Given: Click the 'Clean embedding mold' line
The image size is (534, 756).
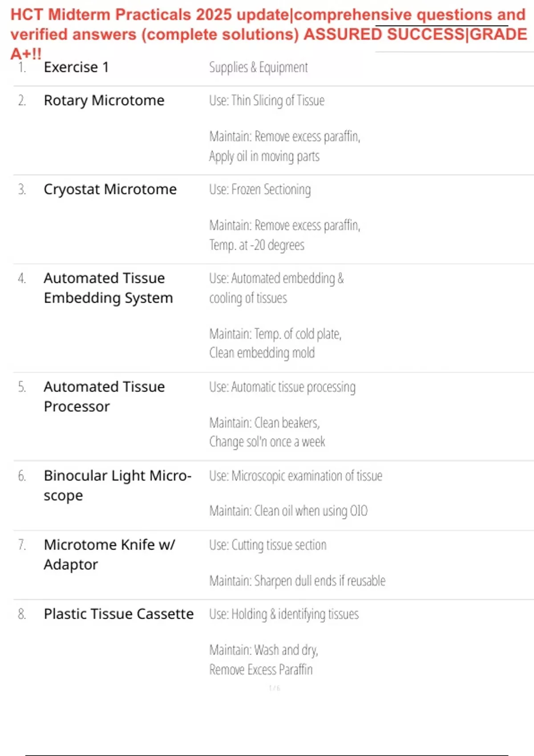Looking at the screenshot, I should pyautogui.click(x=262, y=353).
